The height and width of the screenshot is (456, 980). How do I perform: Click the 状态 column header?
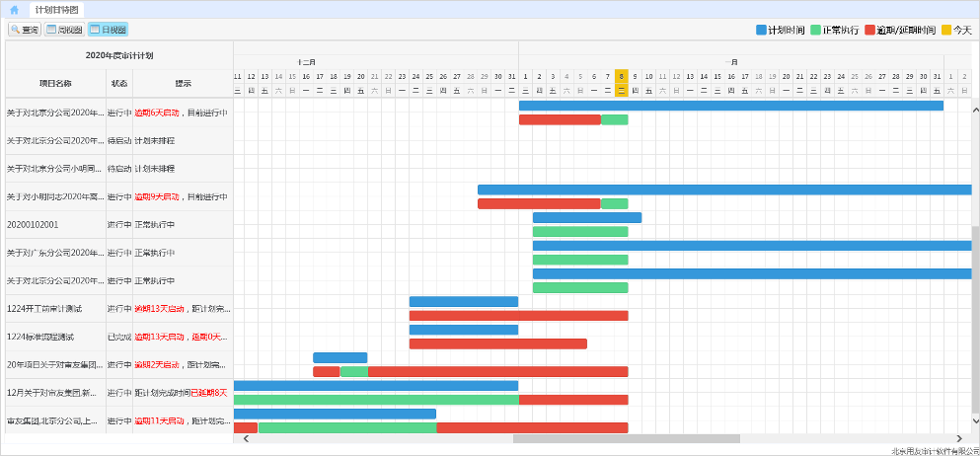119,83
